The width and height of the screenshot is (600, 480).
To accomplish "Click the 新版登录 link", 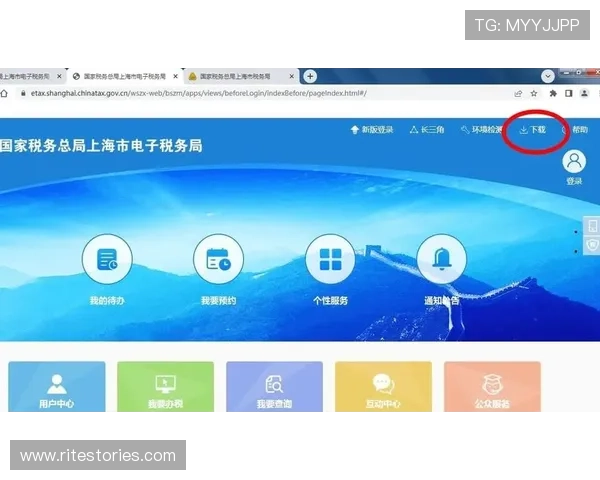I will [x=372, y=130].
